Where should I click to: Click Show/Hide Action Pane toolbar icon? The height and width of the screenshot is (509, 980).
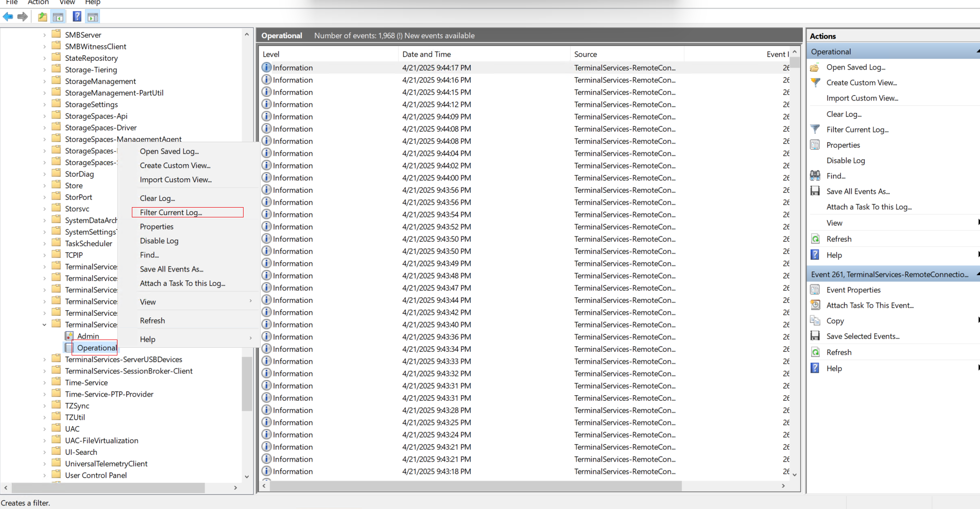point(93,17)
